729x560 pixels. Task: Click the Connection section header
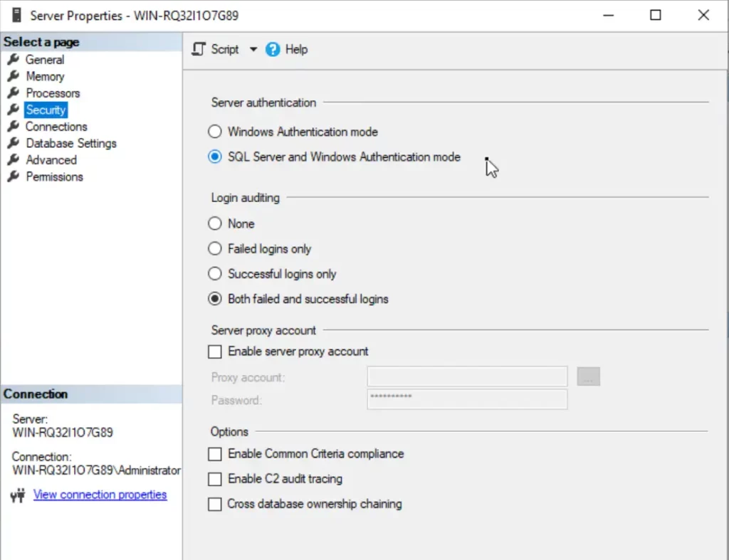tap(91, 394)
